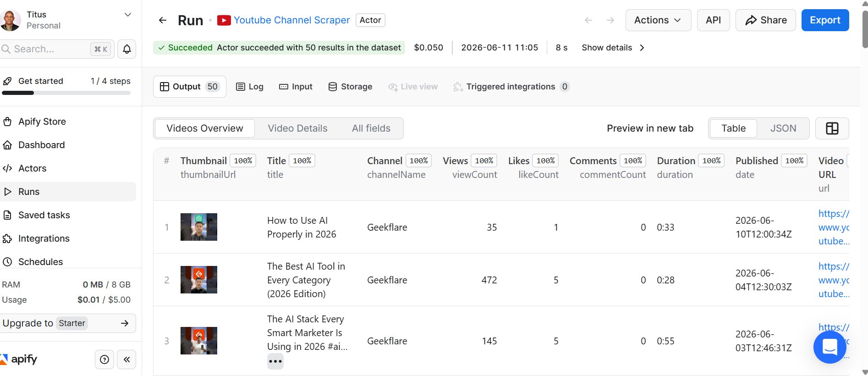Click the user avatar picture
Image resolution: width=868 pixels, height=376 pixels.
10,20
